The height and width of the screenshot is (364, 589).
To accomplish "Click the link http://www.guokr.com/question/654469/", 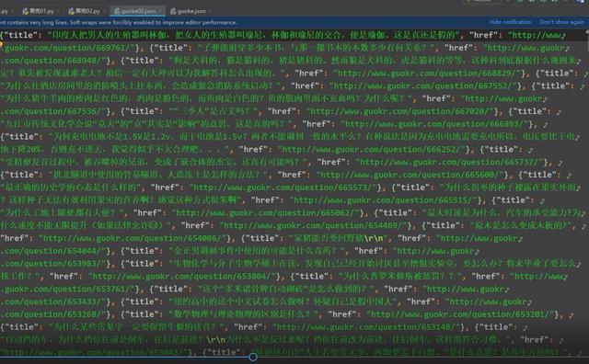I will coord(312,226).
